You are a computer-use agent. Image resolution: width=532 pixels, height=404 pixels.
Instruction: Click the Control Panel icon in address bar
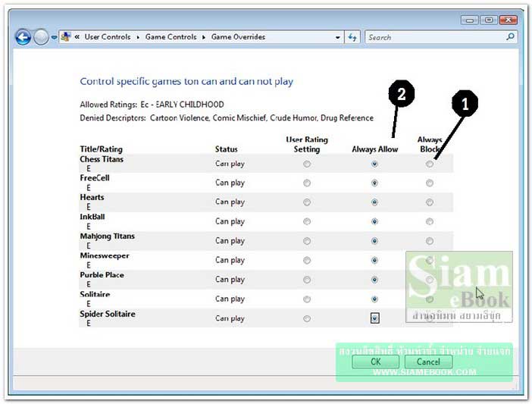tap(66, 37)
